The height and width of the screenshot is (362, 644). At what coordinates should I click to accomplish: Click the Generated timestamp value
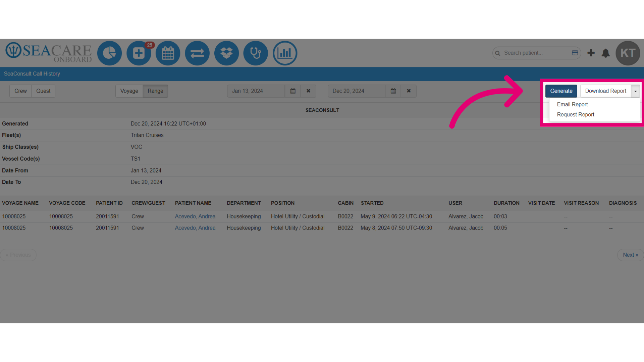168,123
